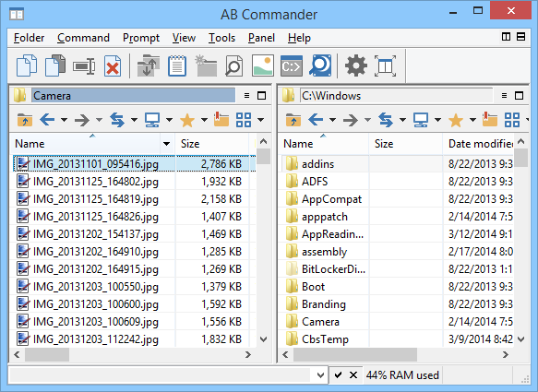This screenshot has width=538, height=392.
Task: Click the bookmark folder icon in Camera panel
Action: 221,119
